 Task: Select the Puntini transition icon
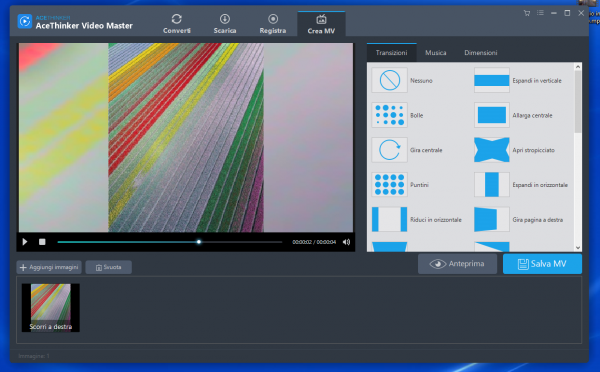[389, 185]
